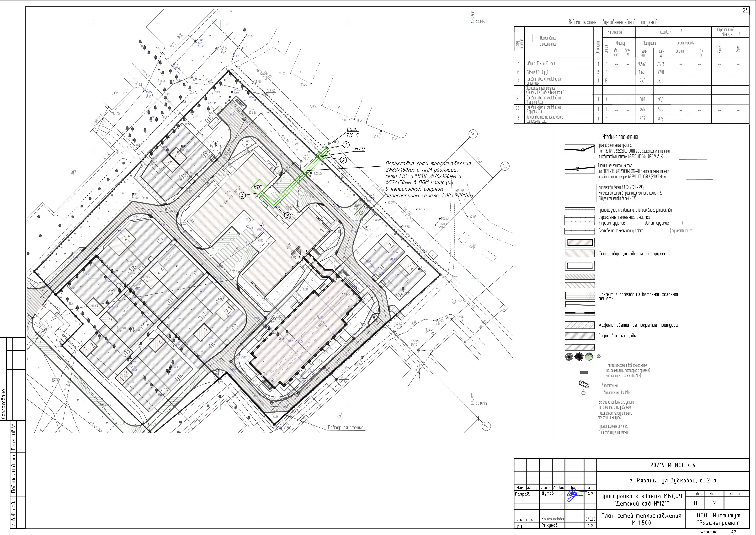756x535 pixels.
Task: Click the legend label 'Покрытие проезда из бетонной газонной решетки'
Action: (639, 296)
